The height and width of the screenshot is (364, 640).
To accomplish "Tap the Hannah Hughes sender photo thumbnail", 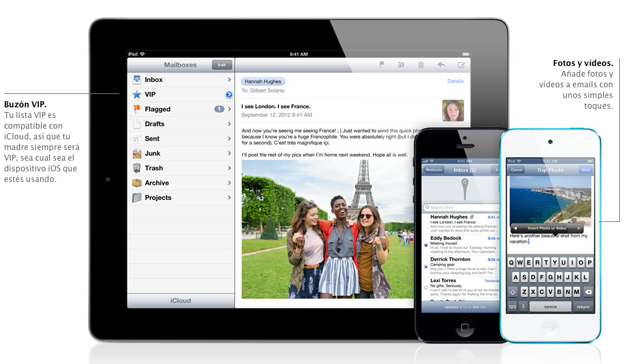I will pyautogui.click(x=453, y=110).
